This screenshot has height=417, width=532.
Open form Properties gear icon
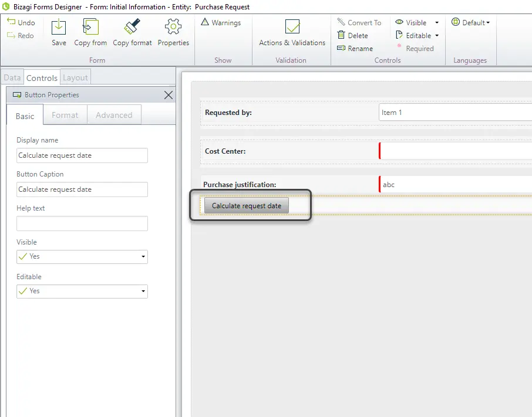(x=173, y=27)
